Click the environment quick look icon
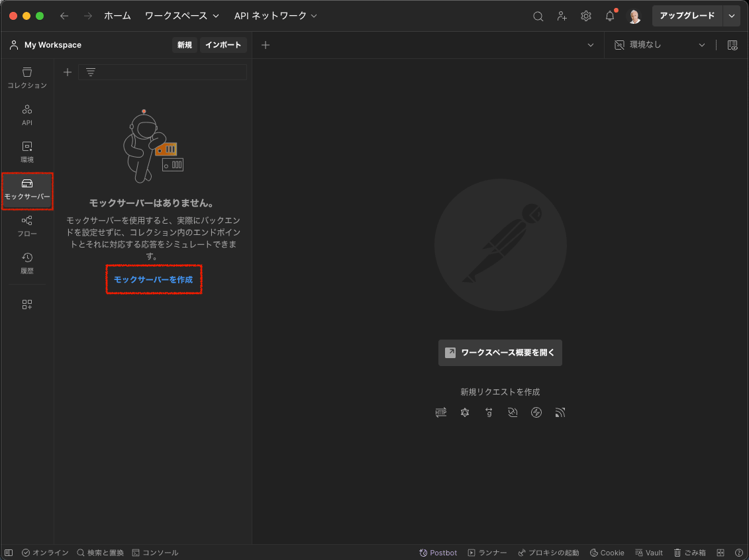 [732, 45]
